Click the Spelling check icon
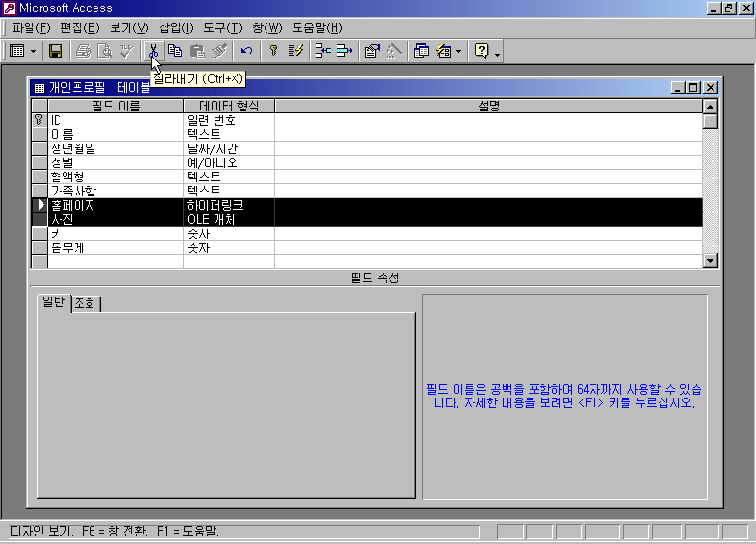This screenshot has width=756, height=544. 127,51
